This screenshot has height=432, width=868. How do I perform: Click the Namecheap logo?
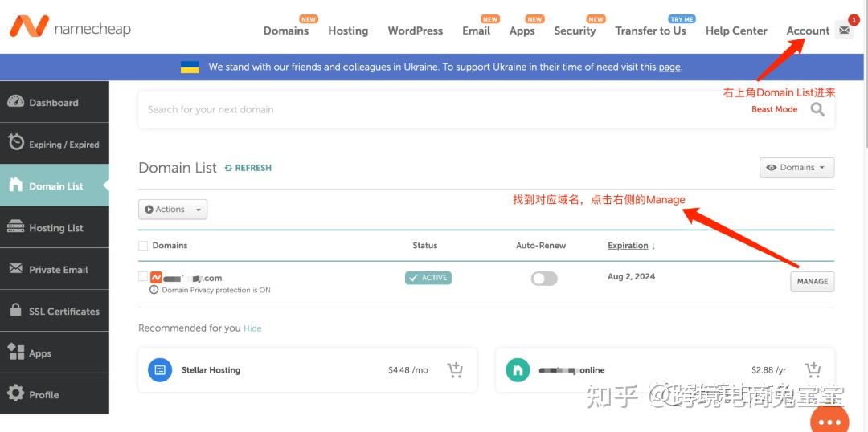click(x=69, y=28)
